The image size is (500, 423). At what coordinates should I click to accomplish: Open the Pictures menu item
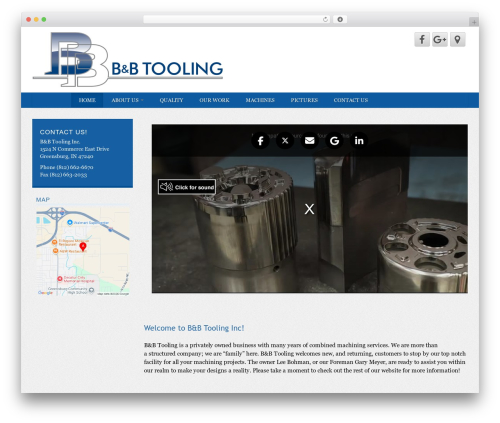304,100
